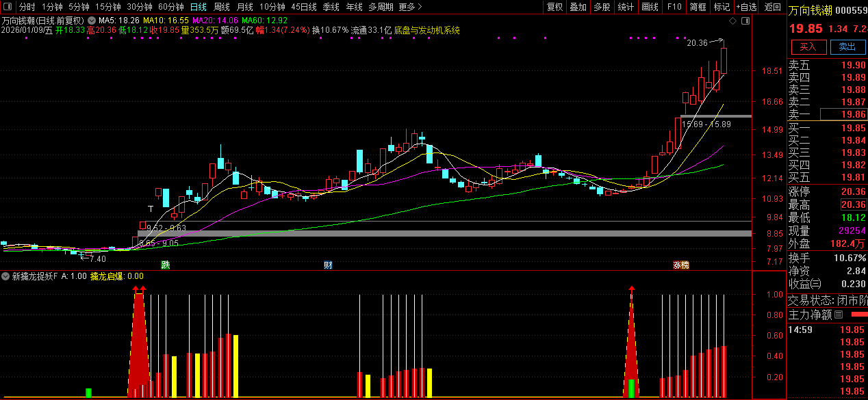
Task: Open the 新擒龙捉妖F indicator settings arrow
Action: (x=5, y=276)
